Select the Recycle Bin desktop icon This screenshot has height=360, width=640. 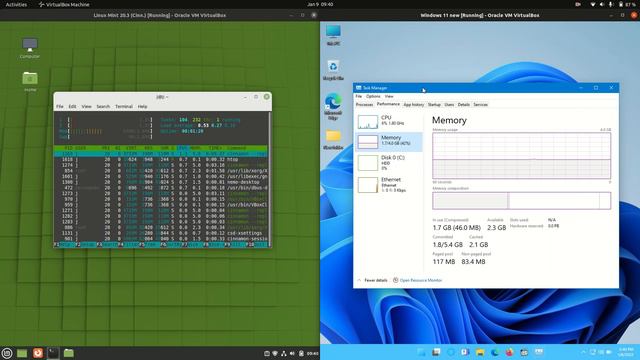click(x=333, y=70)
